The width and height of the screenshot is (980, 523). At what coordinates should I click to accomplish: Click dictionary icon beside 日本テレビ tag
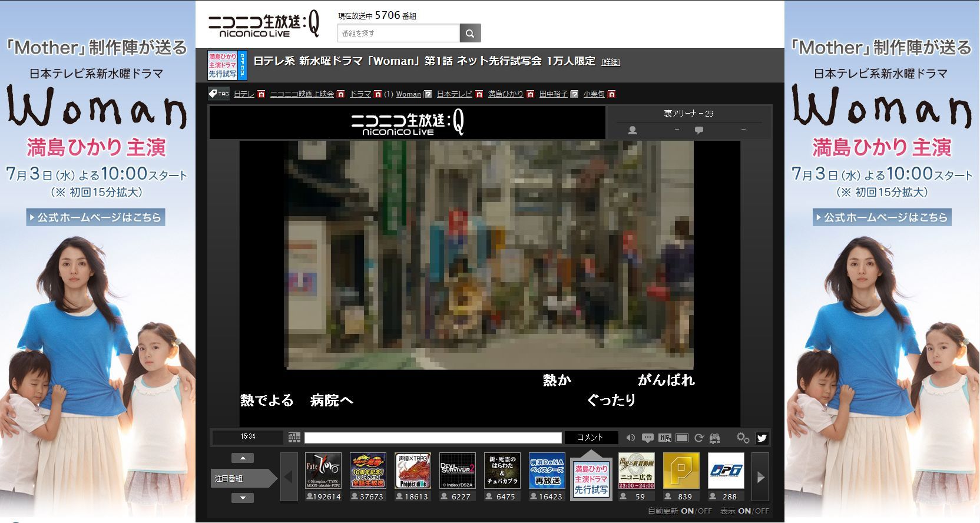pos(479,94)
